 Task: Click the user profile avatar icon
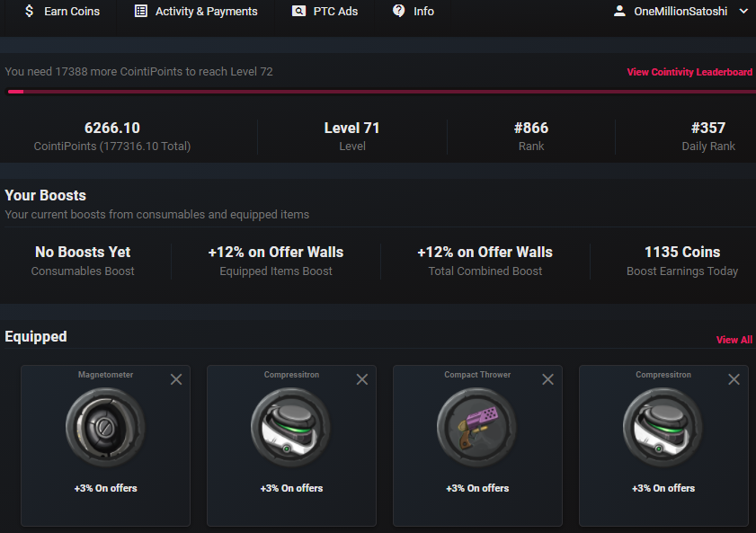(619, 11)
